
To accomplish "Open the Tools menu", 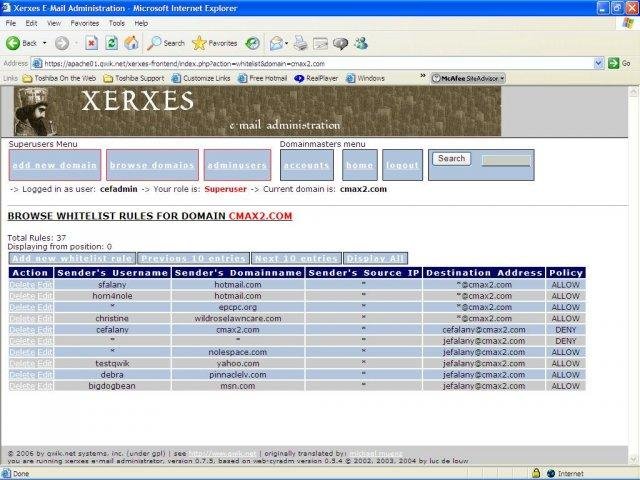I will pos(116,23).
